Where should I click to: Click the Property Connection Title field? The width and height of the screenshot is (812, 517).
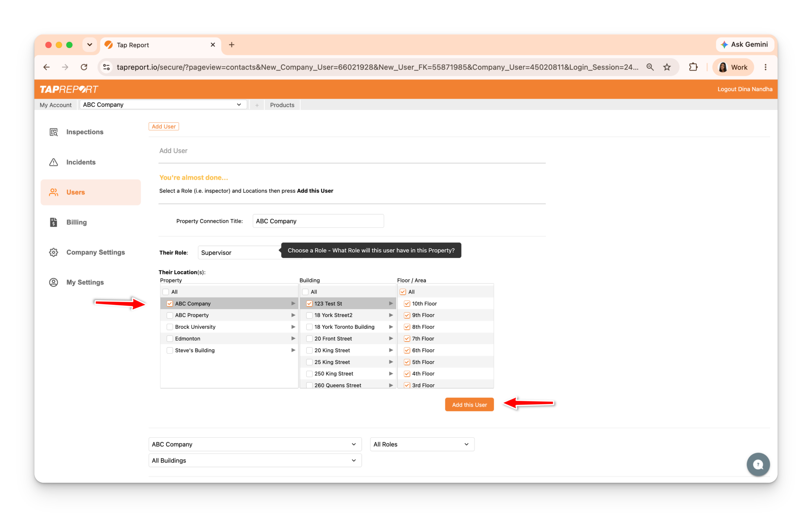[x=318, y=221]
